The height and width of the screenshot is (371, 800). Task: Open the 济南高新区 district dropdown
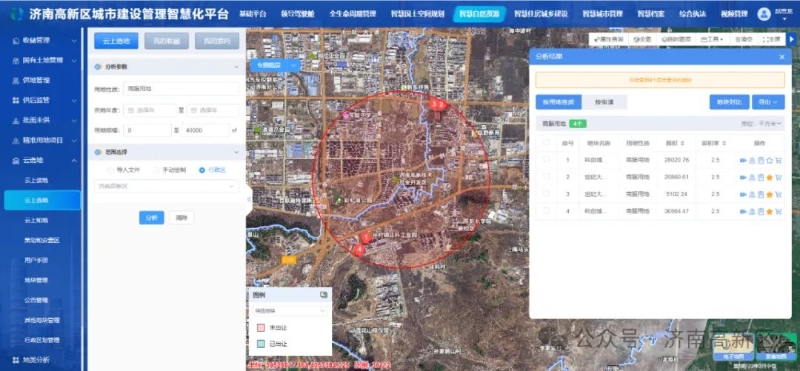[x=166, y=186]
